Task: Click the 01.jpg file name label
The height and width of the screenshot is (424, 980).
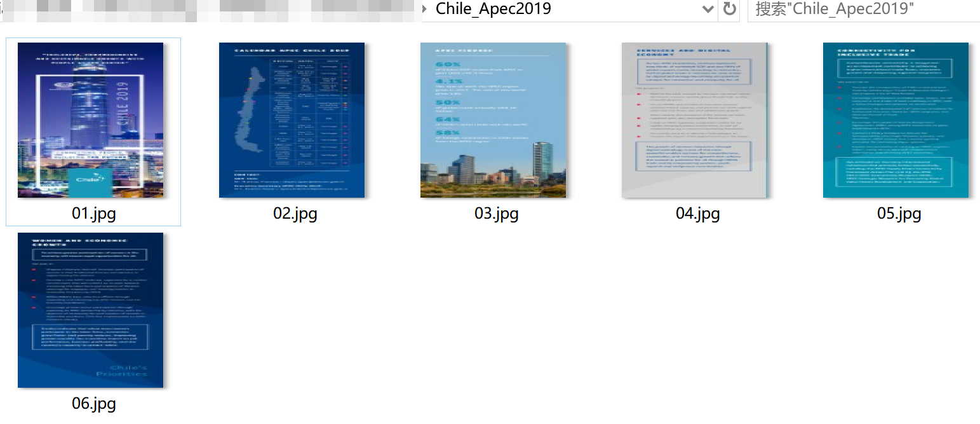Action: click(93, 214)
